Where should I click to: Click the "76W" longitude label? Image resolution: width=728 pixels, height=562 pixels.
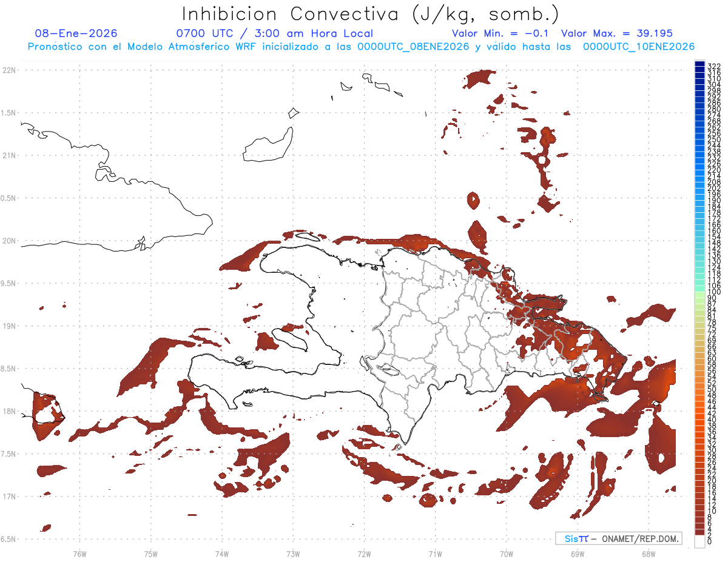click(79, 554)
